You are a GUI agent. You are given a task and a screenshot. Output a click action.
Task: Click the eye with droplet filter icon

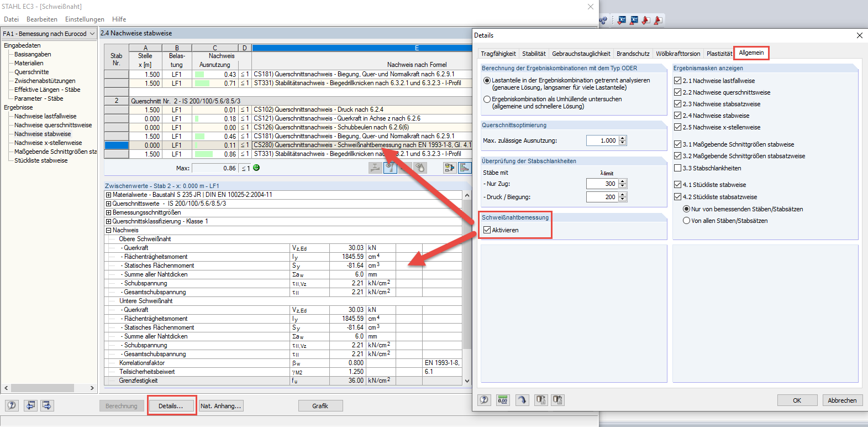point(420,168)
